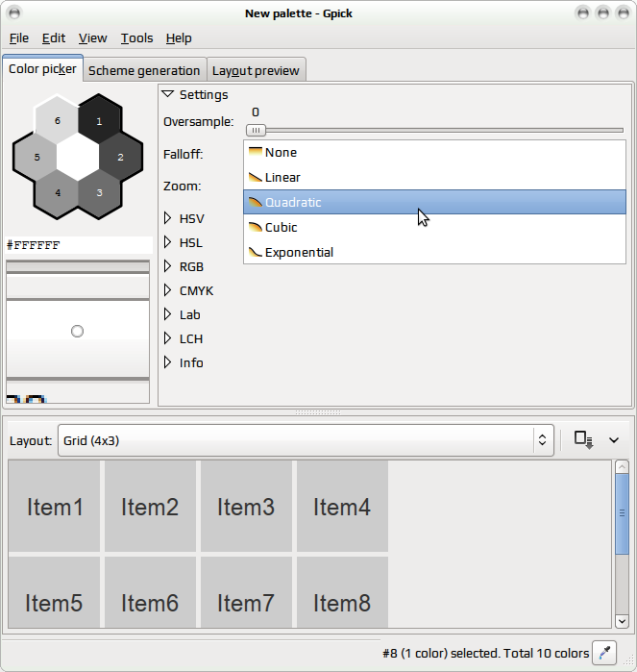Click the #FFFFFF hex color field
This screenshot has width=637, height=672.
79,245
